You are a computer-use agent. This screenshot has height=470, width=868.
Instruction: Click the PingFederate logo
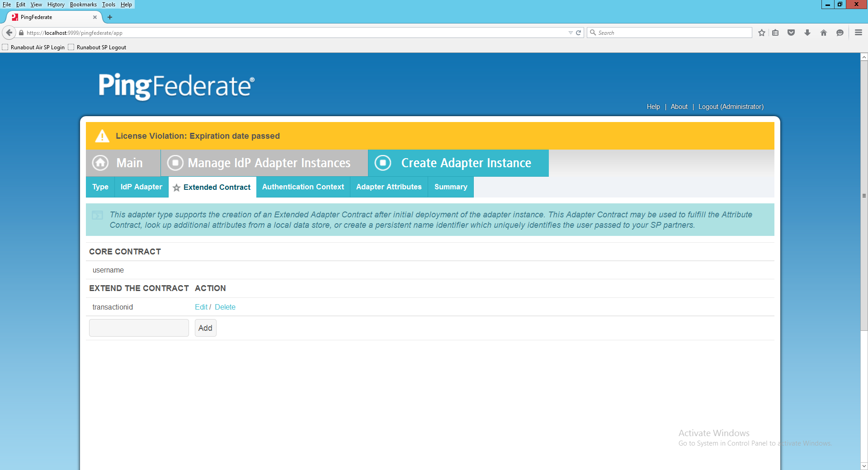coord(176,86)
